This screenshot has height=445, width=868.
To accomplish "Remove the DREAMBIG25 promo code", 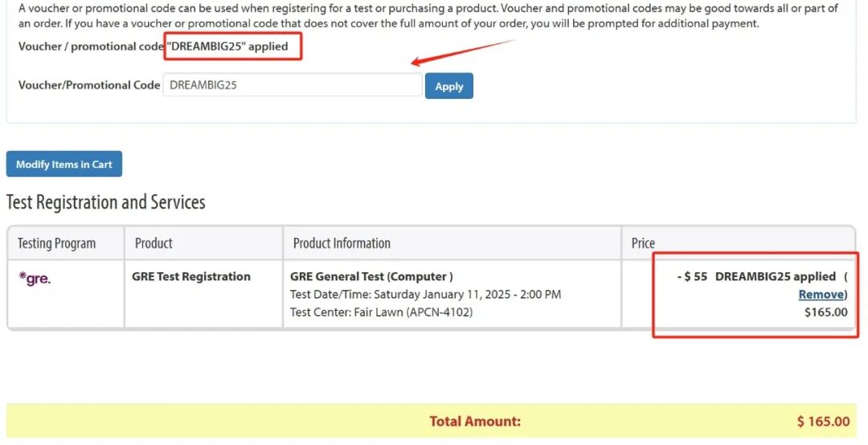I will 821,295.
